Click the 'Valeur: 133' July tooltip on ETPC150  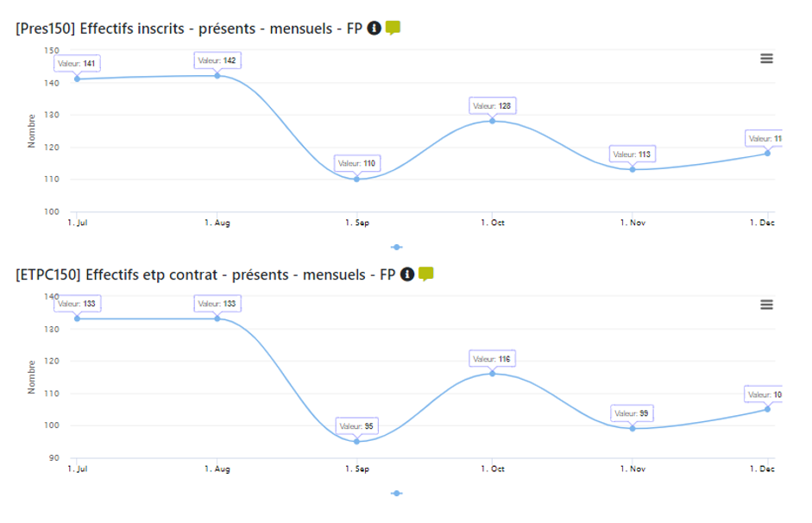(x=79, y=304)
